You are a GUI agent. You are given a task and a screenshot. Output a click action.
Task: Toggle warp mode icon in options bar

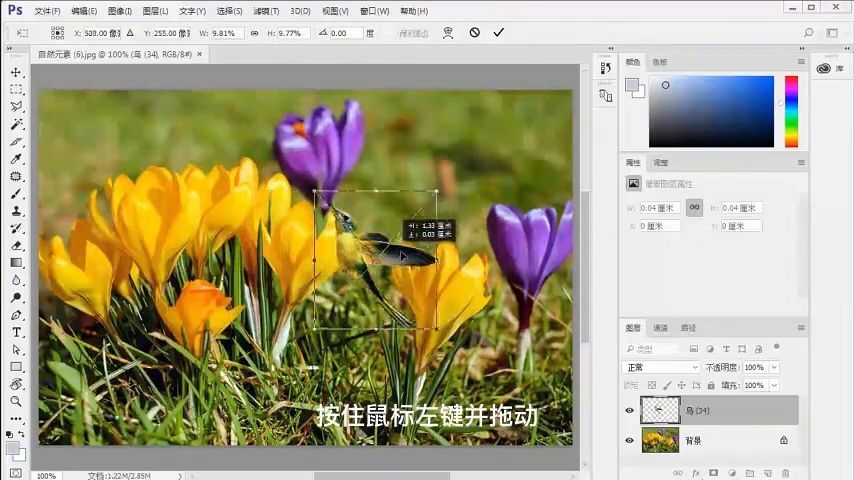[x=448, y=33]
